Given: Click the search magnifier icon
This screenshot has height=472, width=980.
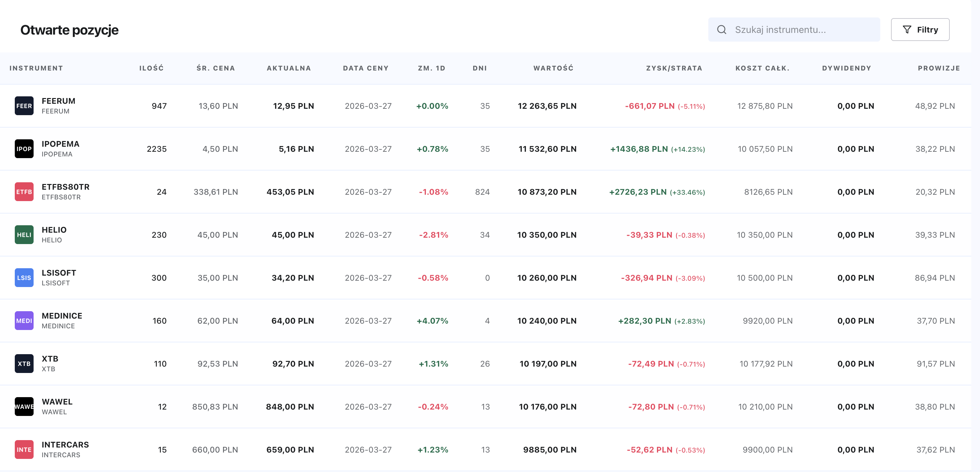Looking at the screenshot, I should (722, 30).
